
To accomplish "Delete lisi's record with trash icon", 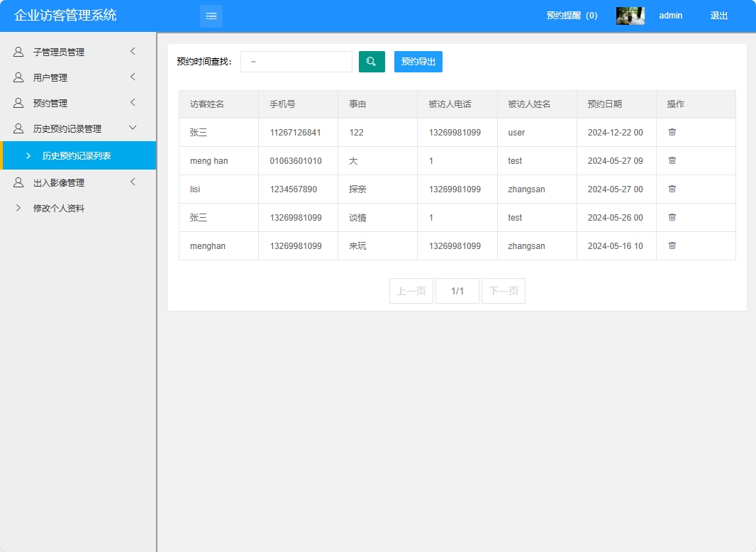I will point(672,189).
